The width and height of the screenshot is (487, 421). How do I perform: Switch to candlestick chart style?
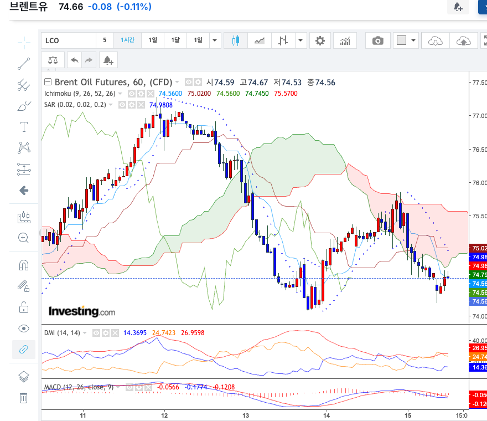235,41
